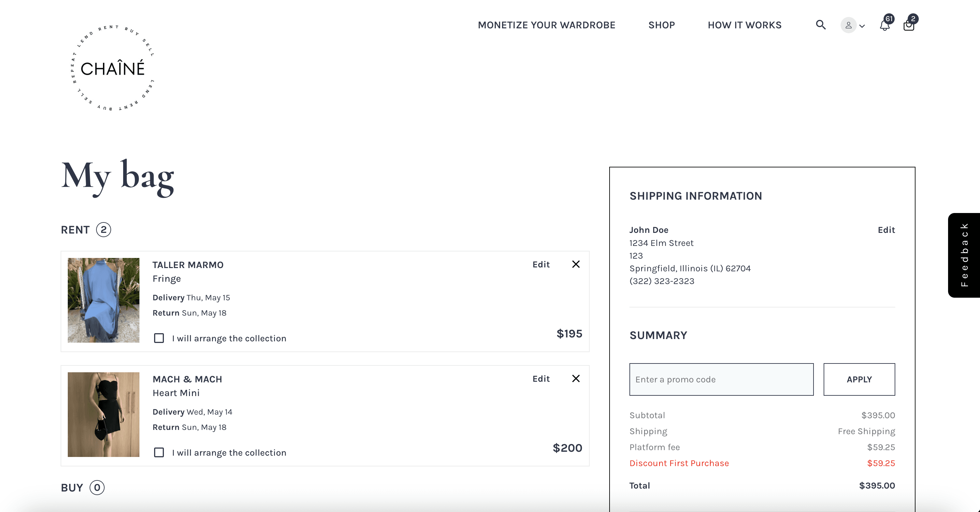
Task: Click the 1234 Elm Street address line
Action: [661, 243]
